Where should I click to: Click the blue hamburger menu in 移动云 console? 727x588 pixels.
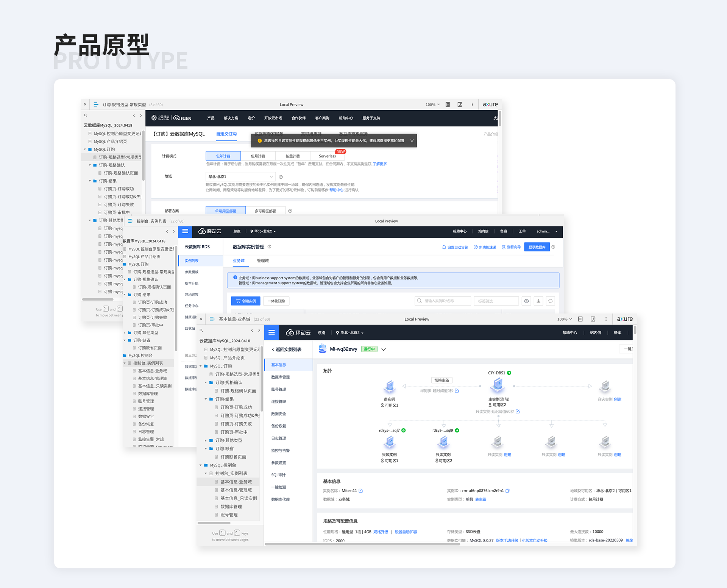(271, 332)
